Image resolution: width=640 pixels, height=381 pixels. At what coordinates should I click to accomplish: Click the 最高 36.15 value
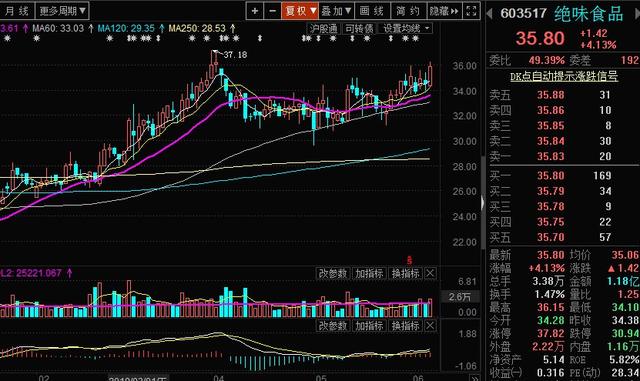[x=551, y=307]
